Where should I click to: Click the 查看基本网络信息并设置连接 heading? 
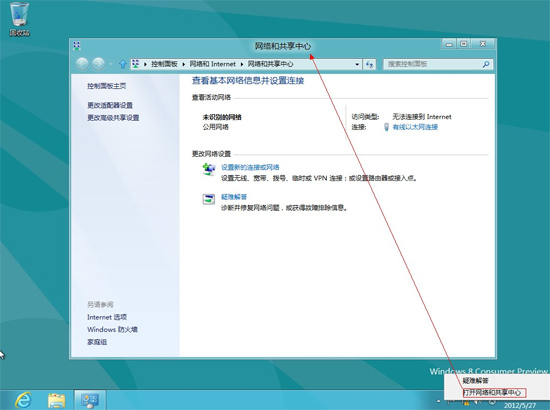(x=248, y=81)
